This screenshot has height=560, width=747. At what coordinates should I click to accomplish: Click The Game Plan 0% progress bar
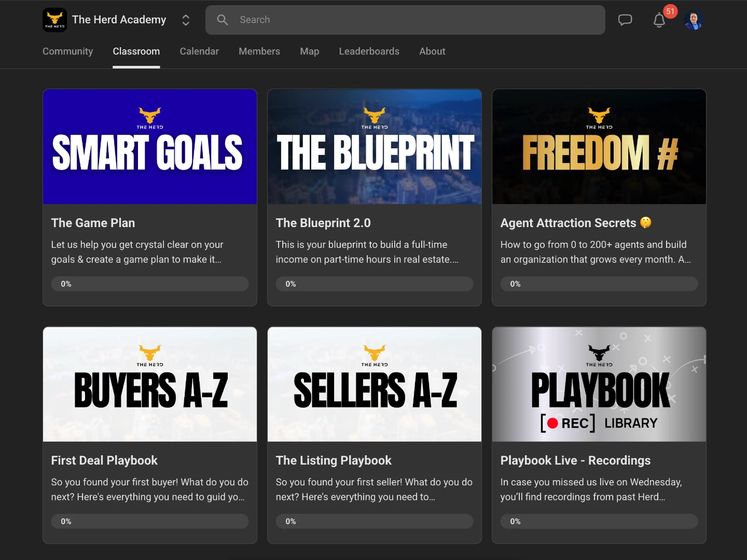pos(150,284)
